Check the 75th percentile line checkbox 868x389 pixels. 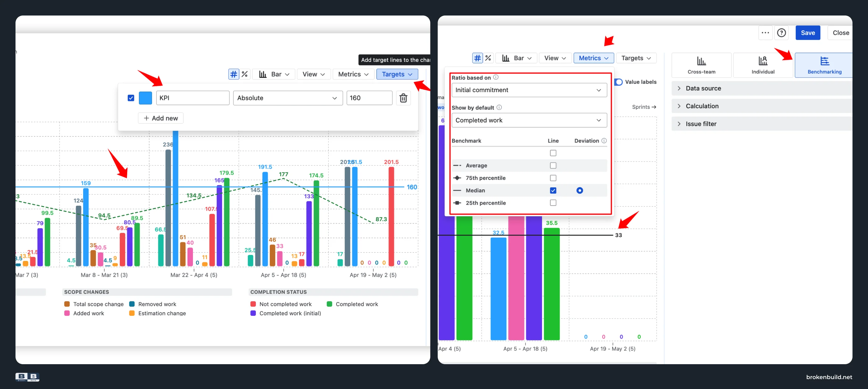pos(553,178)
